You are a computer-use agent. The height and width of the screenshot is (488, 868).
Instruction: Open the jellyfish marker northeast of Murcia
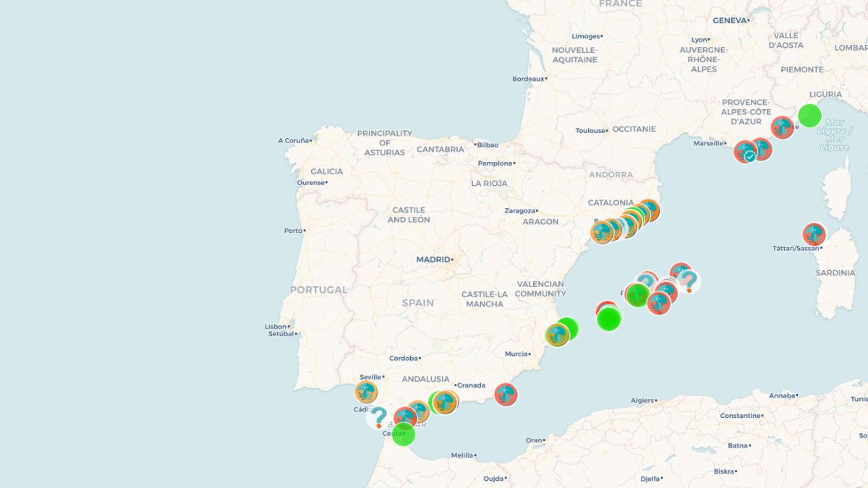tap(557, 335)
